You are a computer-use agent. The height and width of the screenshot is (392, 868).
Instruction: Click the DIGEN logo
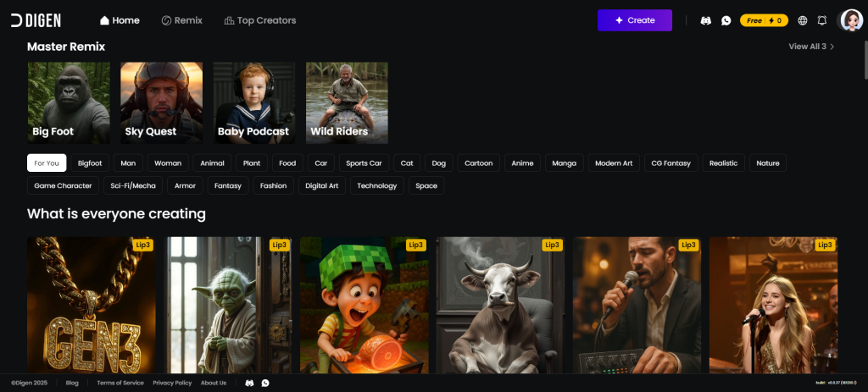pyautogui.click(x=36, y=20)
